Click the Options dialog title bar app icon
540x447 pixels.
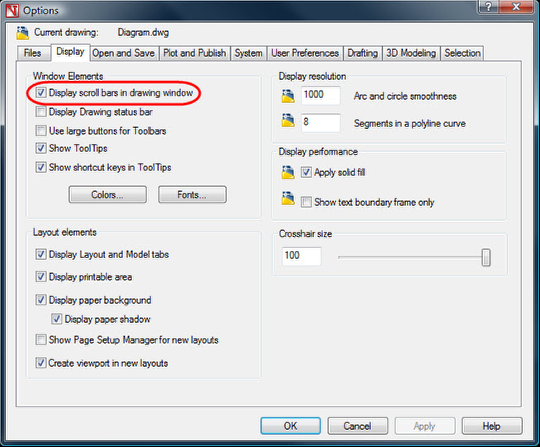pos(12,11)
